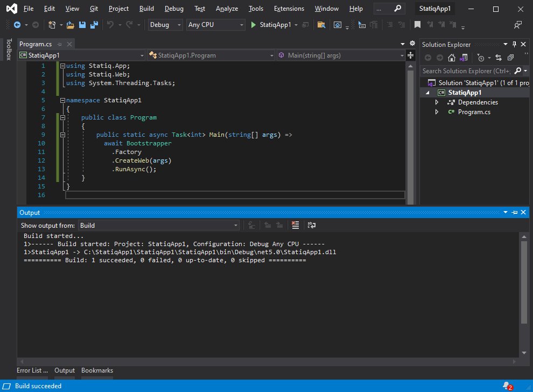Click the Output window vertical scrollbar thumb
533x392 pixels.
point(524,282)
